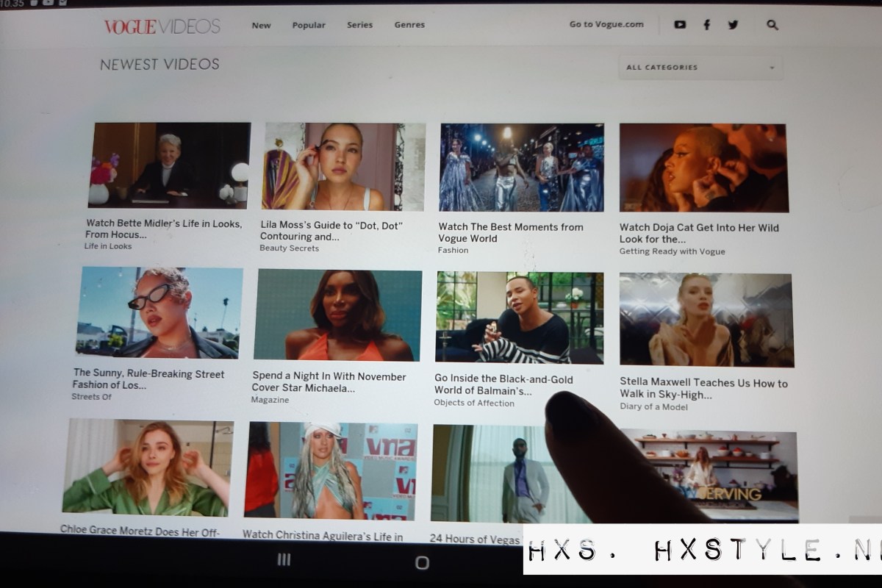This screenshot has width=882, height=588.
Task: Open Vogue's Twitter icon link
Action: pos(733,25)
